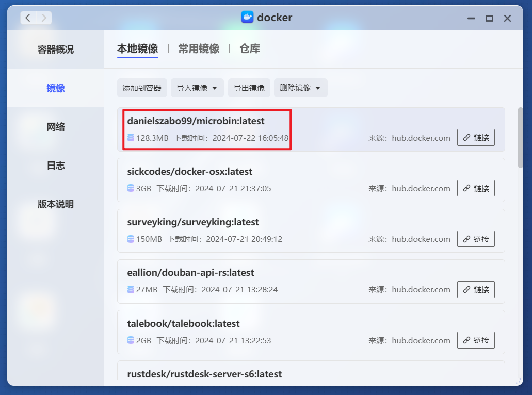Click 链接 for sickcodes/docker-osx
Viewport: 532px width, 395px height.
(476, 188)
